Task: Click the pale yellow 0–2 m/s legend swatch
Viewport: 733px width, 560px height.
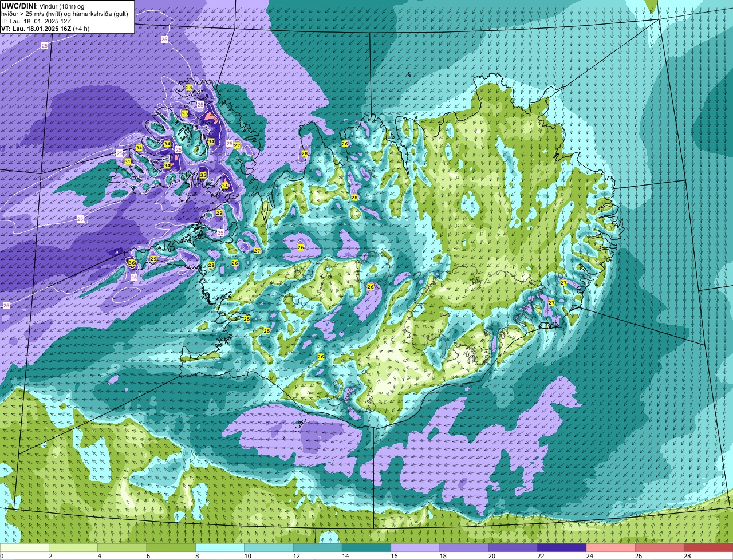Action: coord(25,547)
